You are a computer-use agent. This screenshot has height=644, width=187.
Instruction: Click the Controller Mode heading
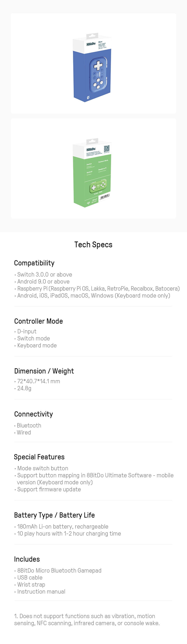(x=39, y=321)
